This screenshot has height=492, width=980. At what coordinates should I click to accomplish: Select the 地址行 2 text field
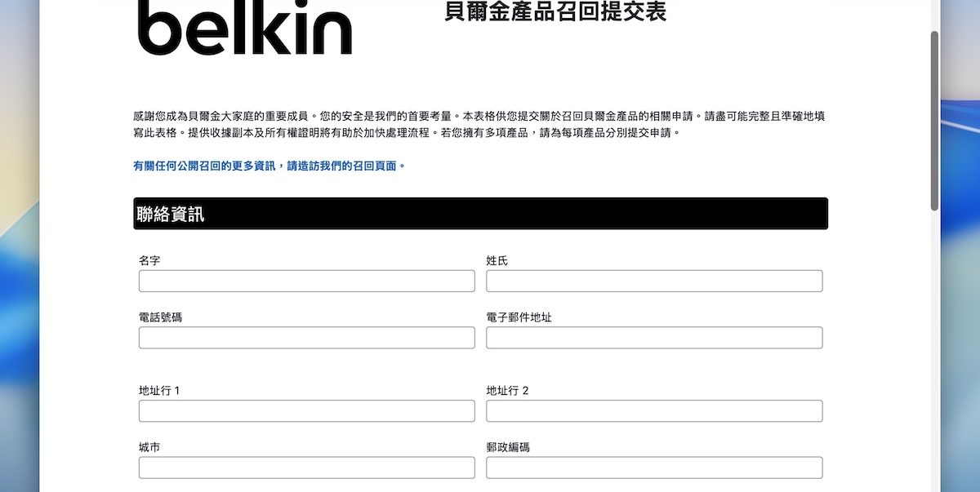[x=653, y=411]
